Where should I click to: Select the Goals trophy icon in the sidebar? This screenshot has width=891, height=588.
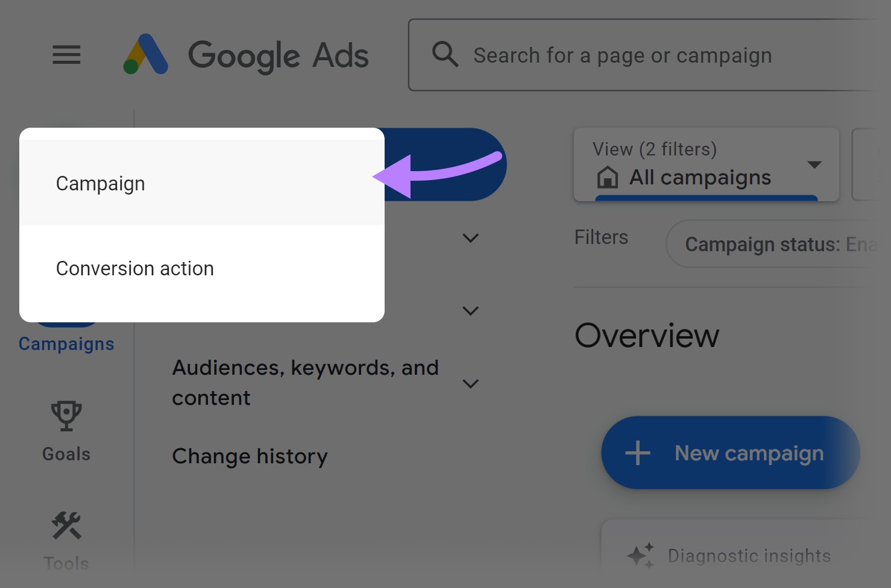tap(66, 416)
